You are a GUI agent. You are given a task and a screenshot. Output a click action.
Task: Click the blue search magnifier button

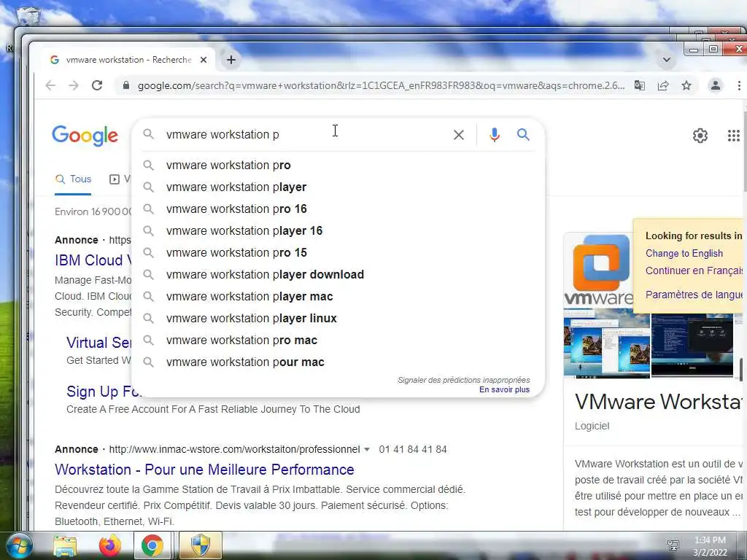pyautogui.click(x=523, y=135)
